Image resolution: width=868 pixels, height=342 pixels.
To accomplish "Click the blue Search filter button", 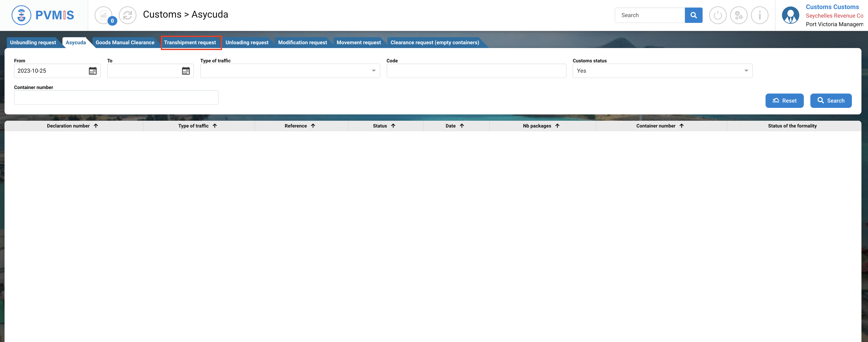I will tap(830, 101).
